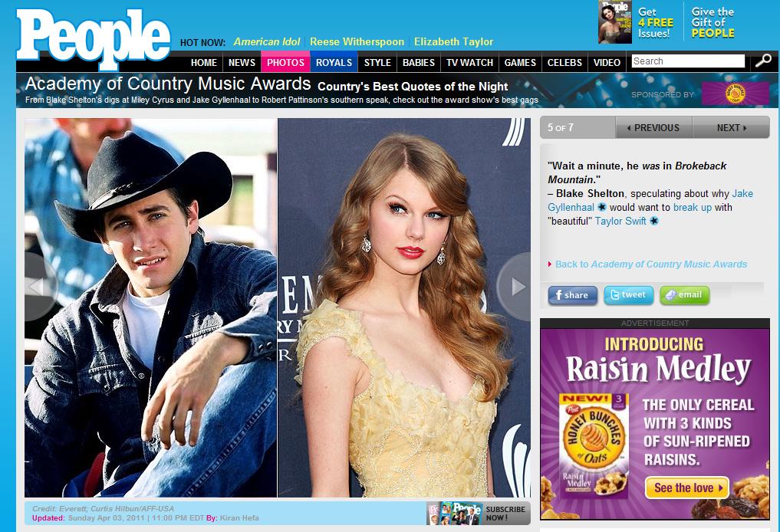780x532 pixels.
Task: Click the star icon after Taylor Swift
Action: (x=654, y=221)
